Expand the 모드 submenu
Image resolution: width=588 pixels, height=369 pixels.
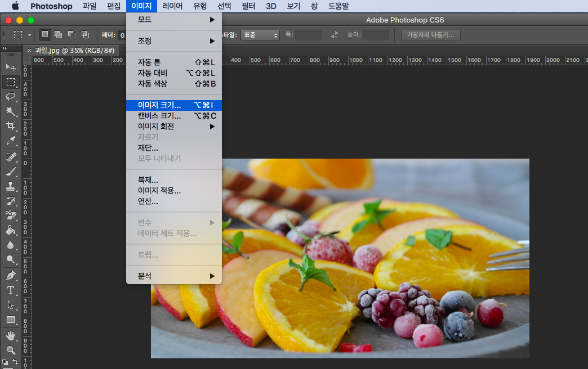[x=174, y=20]
